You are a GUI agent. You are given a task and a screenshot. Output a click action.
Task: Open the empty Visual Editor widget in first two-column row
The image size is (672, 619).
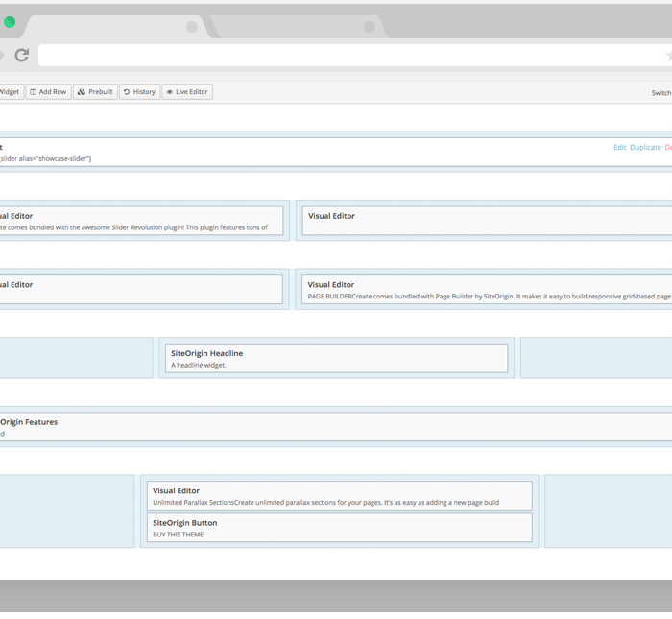487,221
